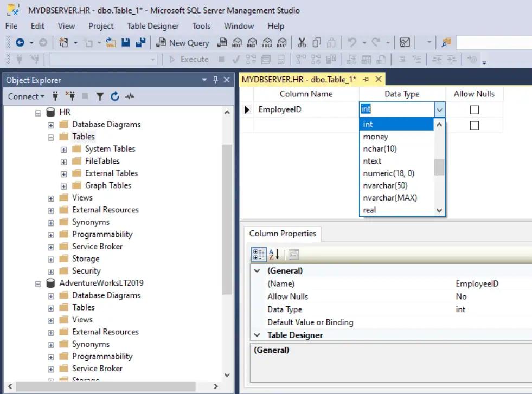Open a new XMLA query window
Screen dimensions: 532x394
click(x=267, y=43)
